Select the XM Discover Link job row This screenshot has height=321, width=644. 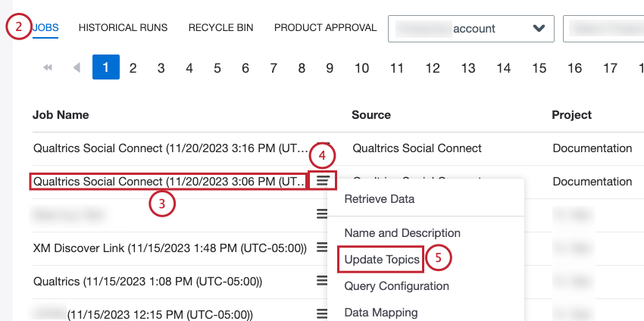click(x=170, y=248)
